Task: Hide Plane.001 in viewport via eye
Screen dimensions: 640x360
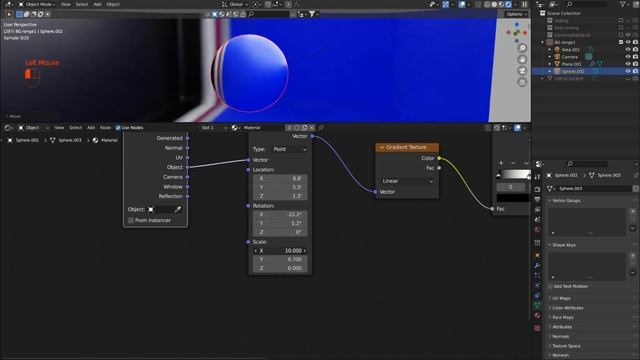Action: [x=628, y=64]
